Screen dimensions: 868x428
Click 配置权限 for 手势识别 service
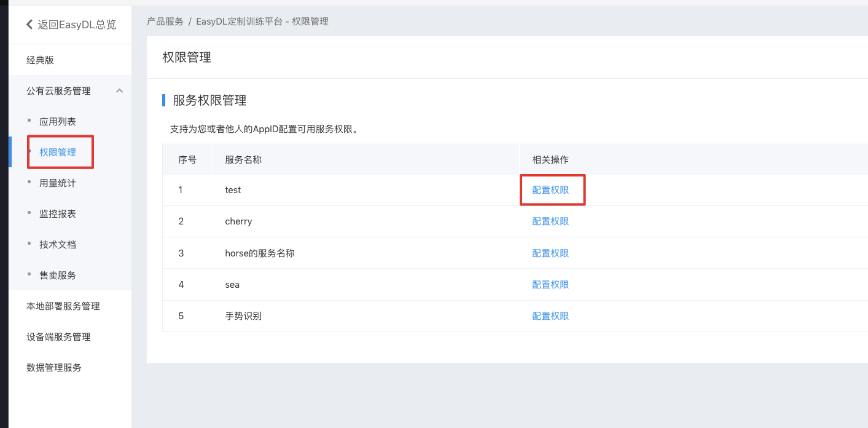tap(550, 316)
